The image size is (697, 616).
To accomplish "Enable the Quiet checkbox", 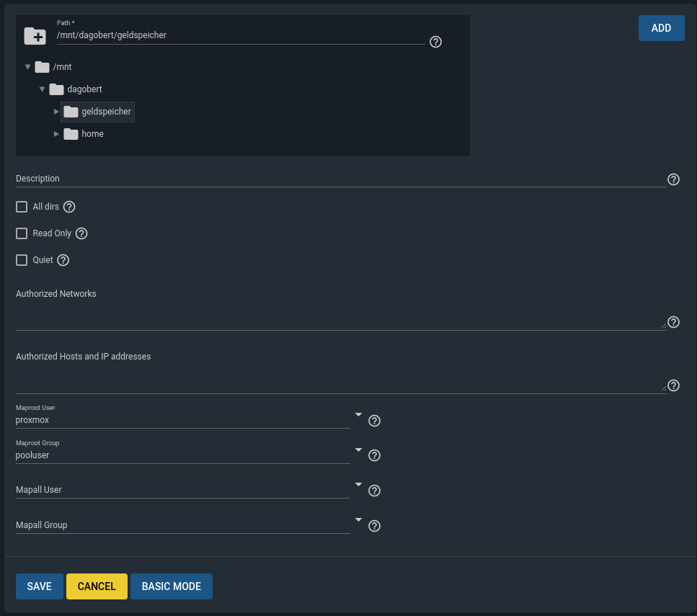I will [22, 260].
